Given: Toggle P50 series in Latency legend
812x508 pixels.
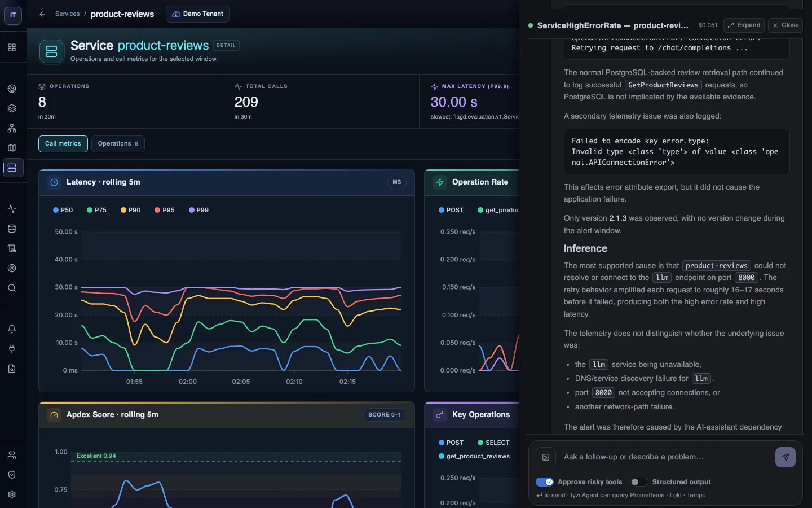Looking at the screenshot, I should 63,210.
